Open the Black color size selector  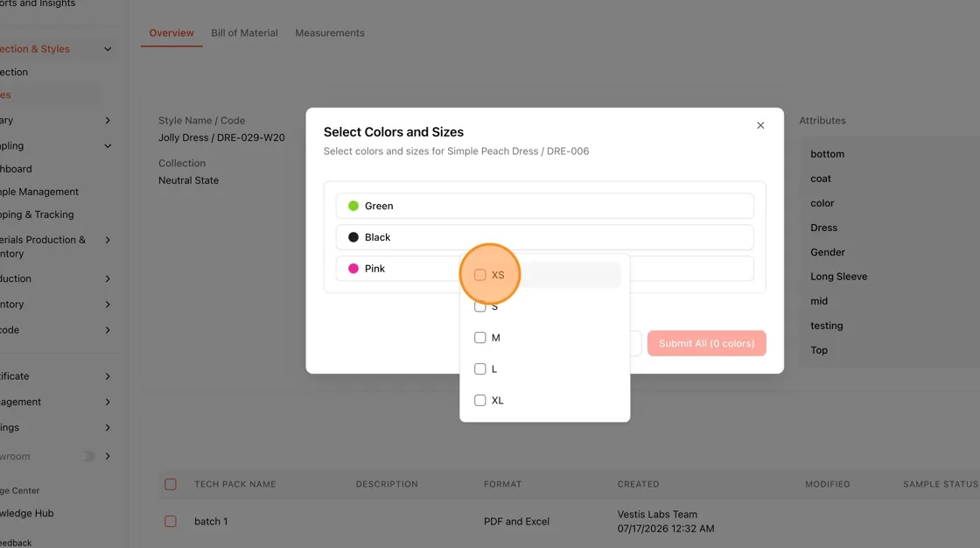544,237
